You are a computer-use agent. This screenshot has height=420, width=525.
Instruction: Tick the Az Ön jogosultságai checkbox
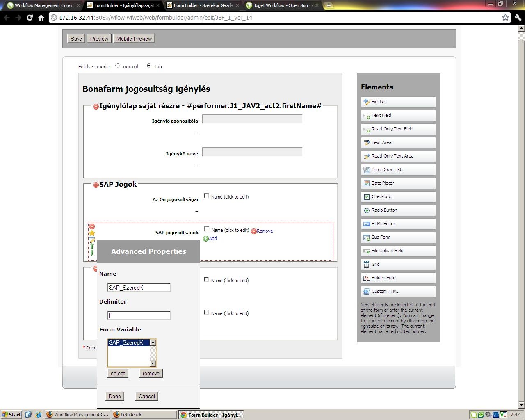click(x=206, y=196)
